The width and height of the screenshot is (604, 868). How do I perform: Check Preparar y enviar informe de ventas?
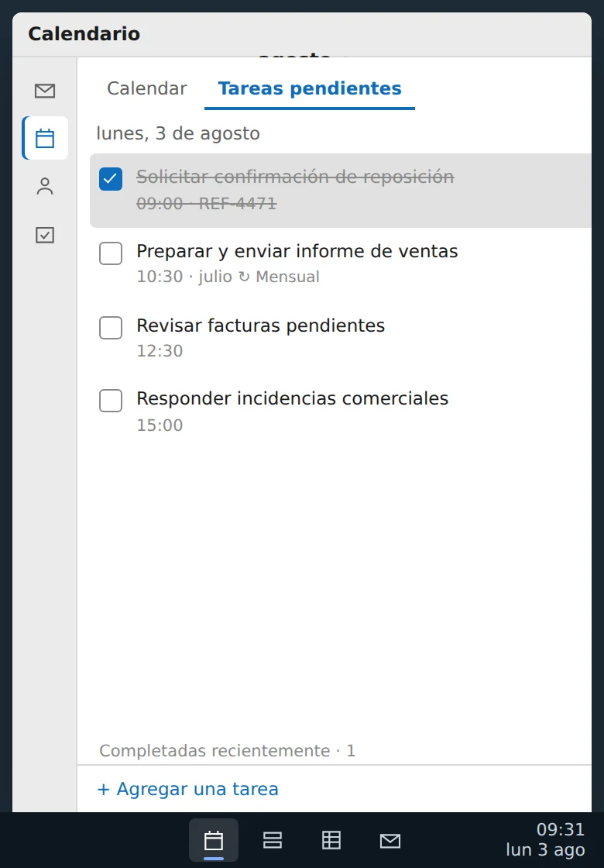click(x=111, y=253)
